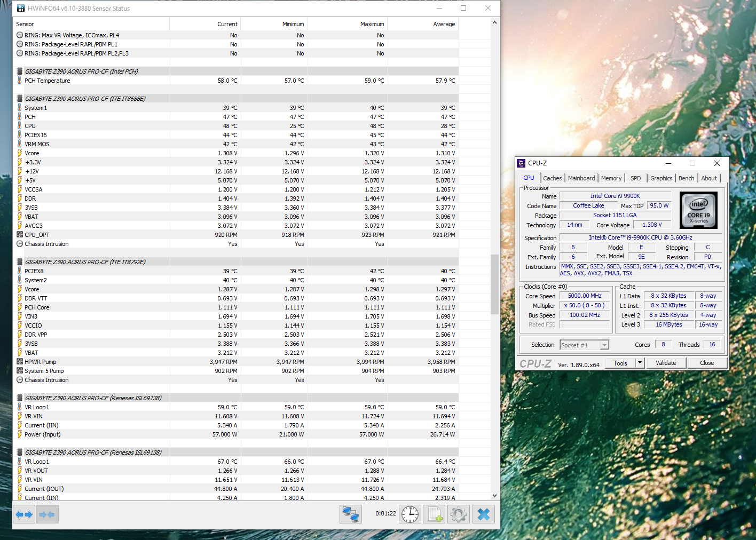Open the Socket #1 selection combo box
Image resolution: width=756 pixels, height=540 pixels.
click(584, 345)
